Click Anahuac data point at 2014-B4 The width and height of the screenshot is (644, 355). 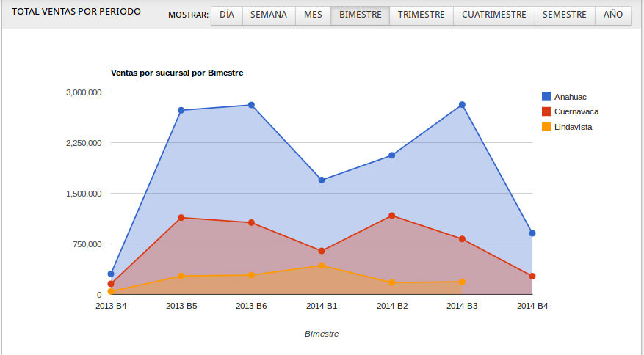tap(532, 233)
